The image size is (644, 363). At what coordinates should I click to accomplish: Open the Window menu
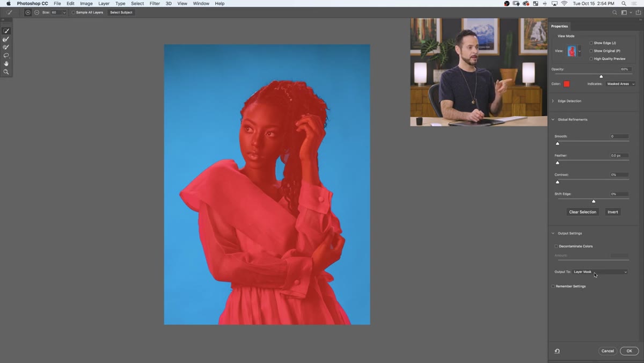coord(201,3)
